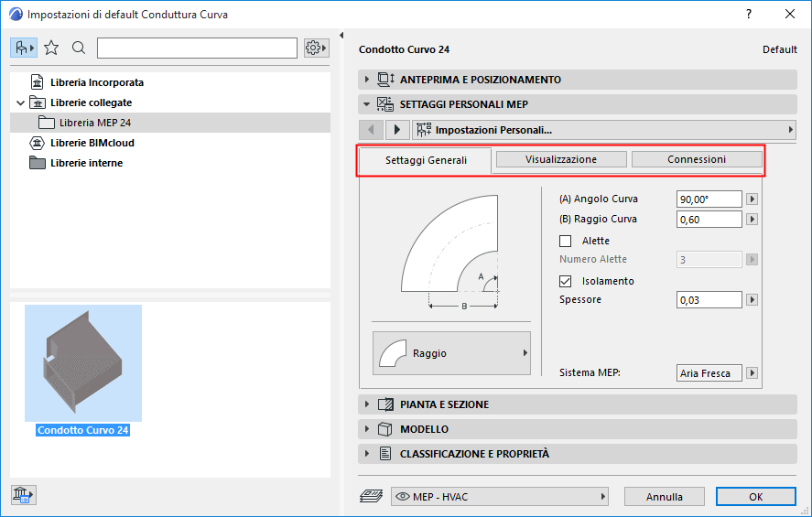812x517 pixels.
Task: Disable the Isolamento checkbox
Action: (566, 281)
